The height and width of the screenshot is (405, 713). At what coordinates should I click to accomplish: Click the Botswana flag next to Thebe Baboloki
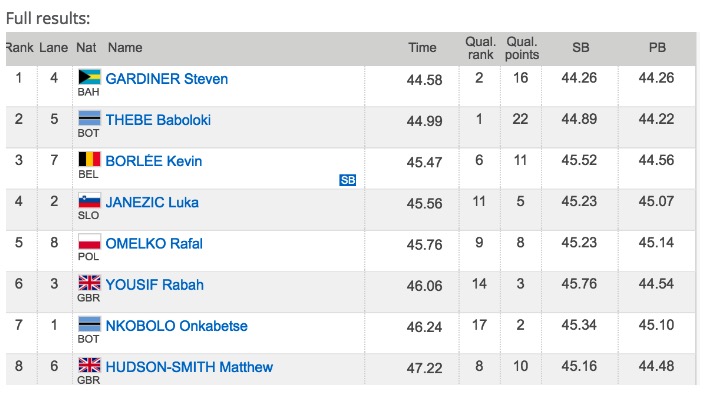89,118
